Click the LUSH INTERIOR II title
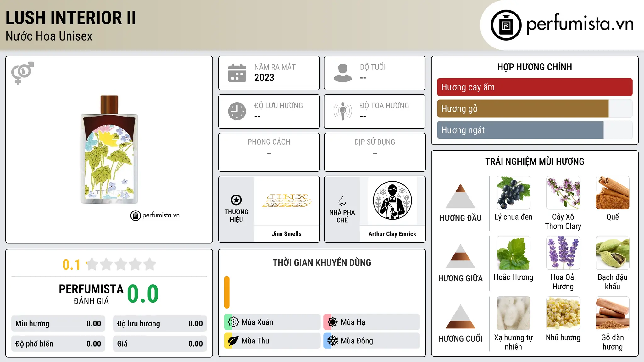The image size is (644, 362). tap(71, 18)
